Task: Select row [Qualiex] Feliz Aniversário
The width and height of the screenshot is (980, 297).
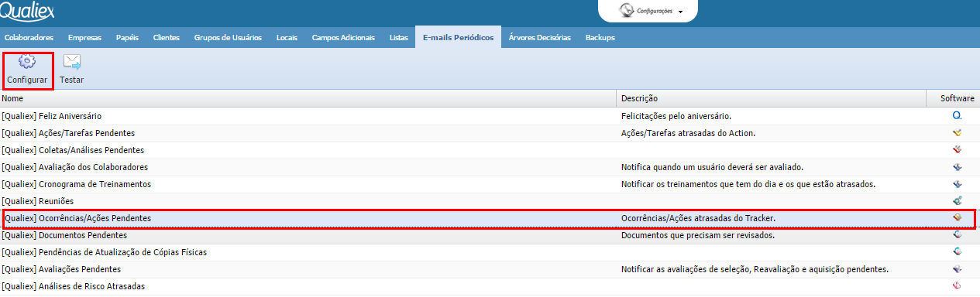Action: (x=490, y=116)
